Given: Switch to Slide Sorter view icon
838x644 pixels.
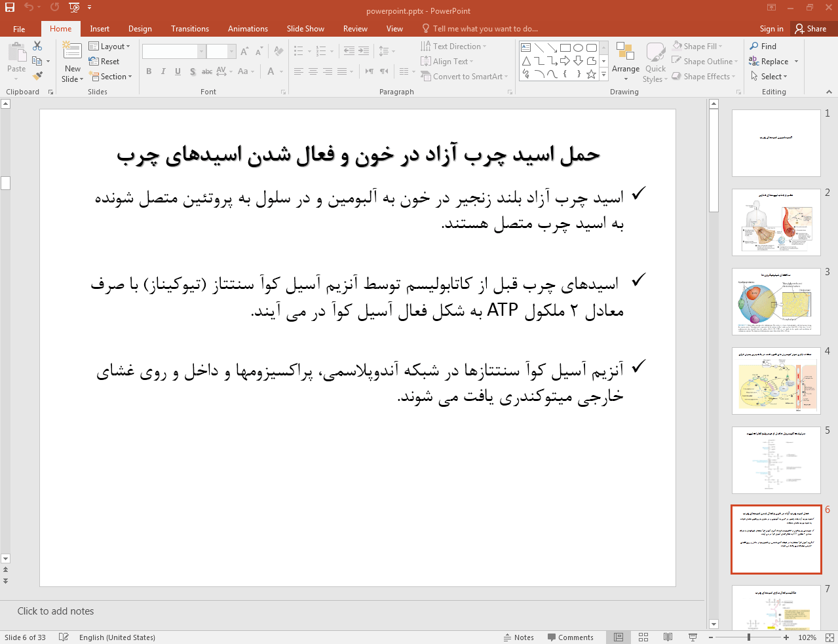Looking at the screenshot, I should pyautogui.click(x=643, y=637).
